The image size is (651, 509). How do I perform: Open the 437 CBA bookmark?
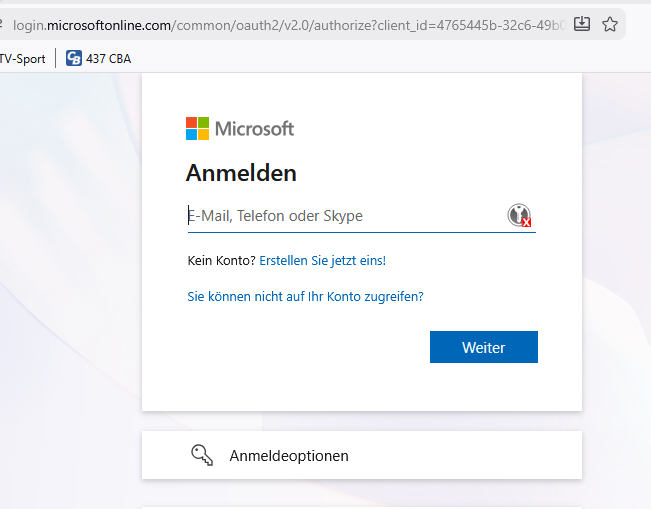(x=98, y=59)
